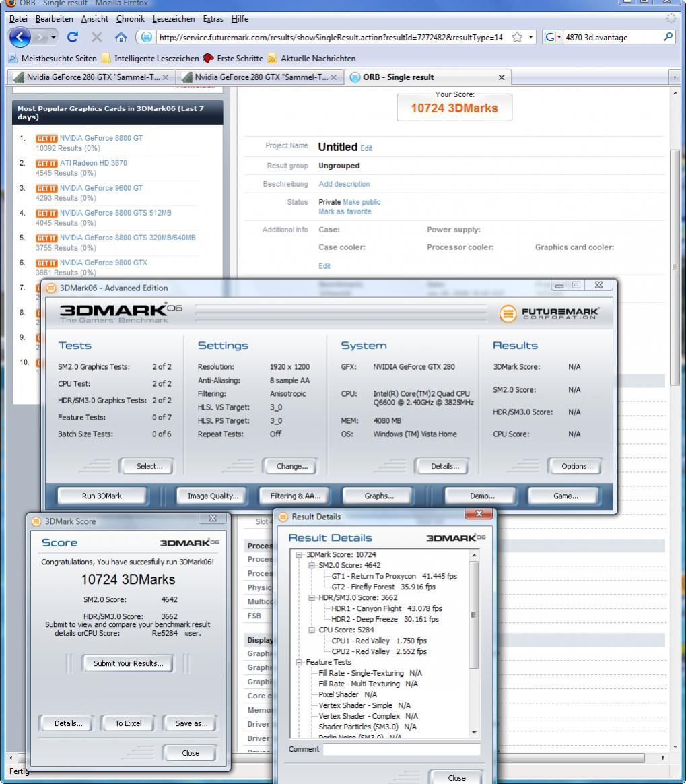
Task: Click Options... button under Results
Action: coord(574,466)
